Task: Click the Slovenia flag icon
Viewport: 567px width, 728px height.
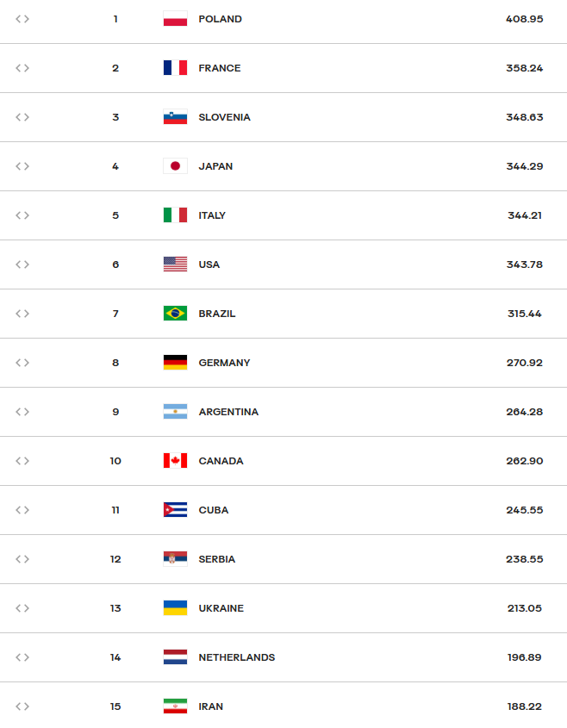Action: (175, 117)
